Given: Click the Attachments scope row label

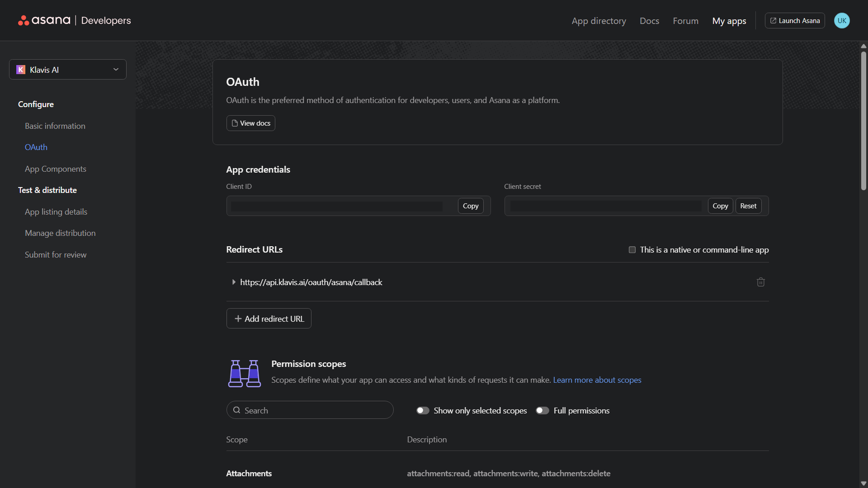Looking at the screenshot, I should coord(249,474).
